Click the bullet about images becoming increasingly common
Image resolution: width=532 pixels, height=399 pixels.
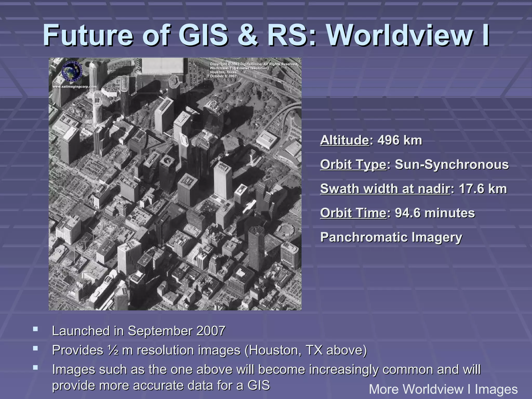[x=266, y=377]
